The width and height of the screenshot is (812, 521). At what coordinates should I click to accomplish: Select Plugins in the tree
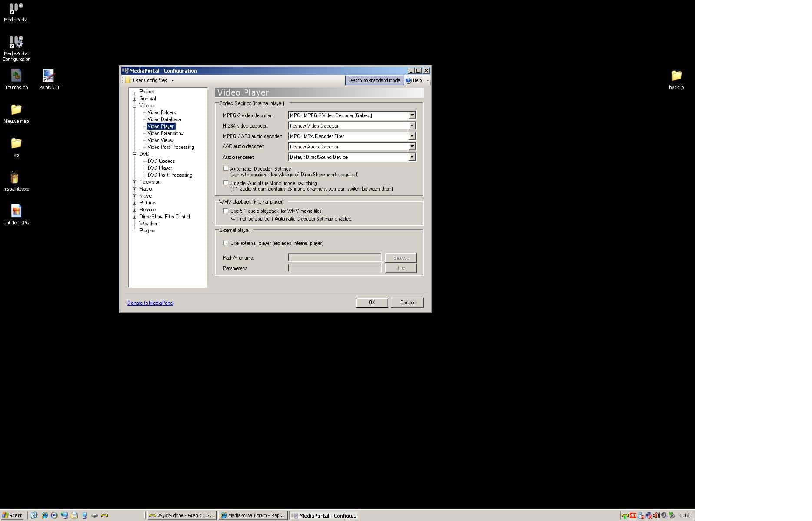point(147,231)
